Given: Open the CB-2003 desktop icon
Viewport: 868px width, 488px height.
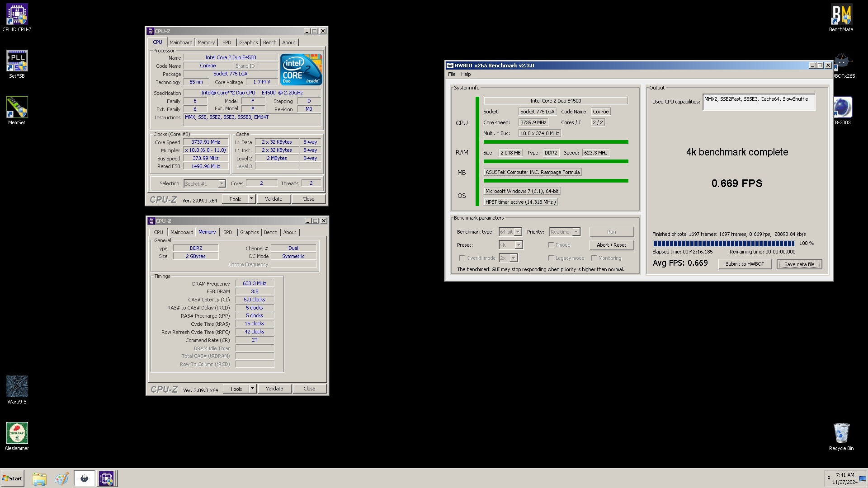Looking at the screenshot, I should (843, 111).
